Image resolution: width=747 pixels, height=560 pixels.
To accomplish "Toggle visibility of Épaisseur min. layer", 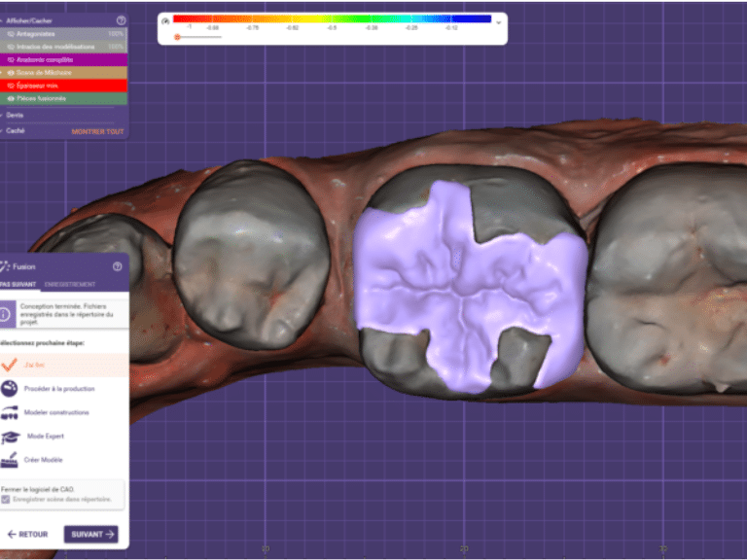I will pos(11,86).
